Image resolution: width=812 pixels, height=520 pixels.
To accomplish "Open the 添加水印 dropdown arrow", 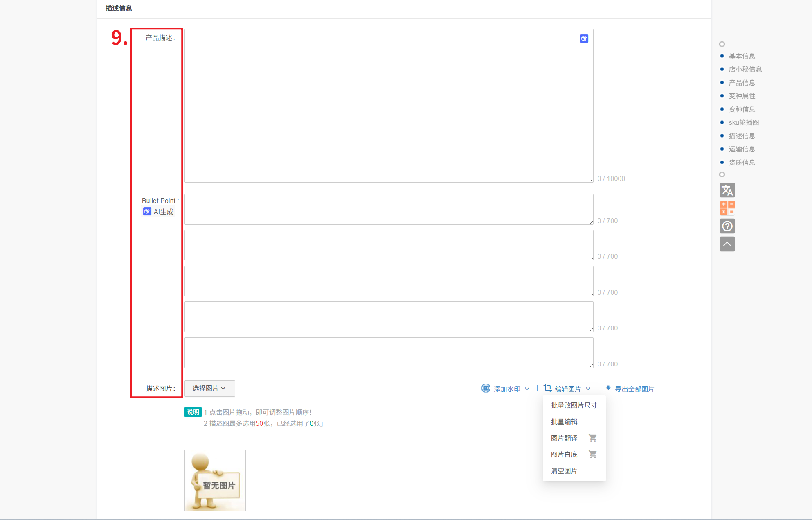I will click(x=527, y=389).
